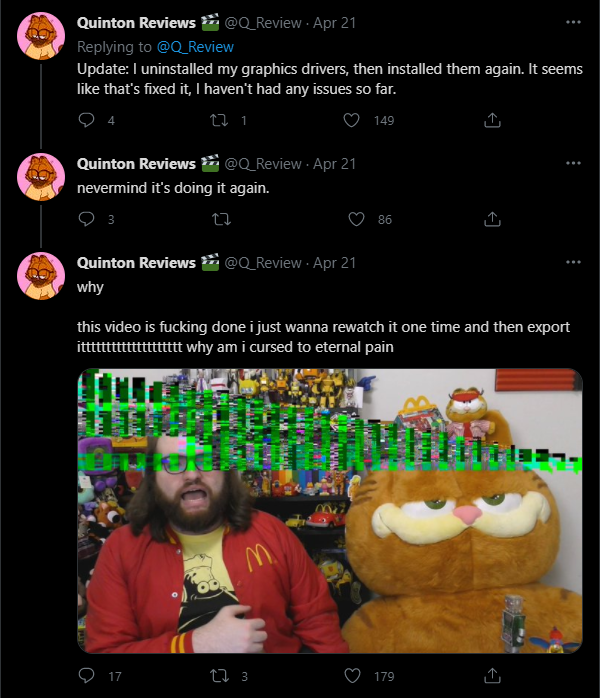Open the glitched video screenshot image

tap(330, 511)
